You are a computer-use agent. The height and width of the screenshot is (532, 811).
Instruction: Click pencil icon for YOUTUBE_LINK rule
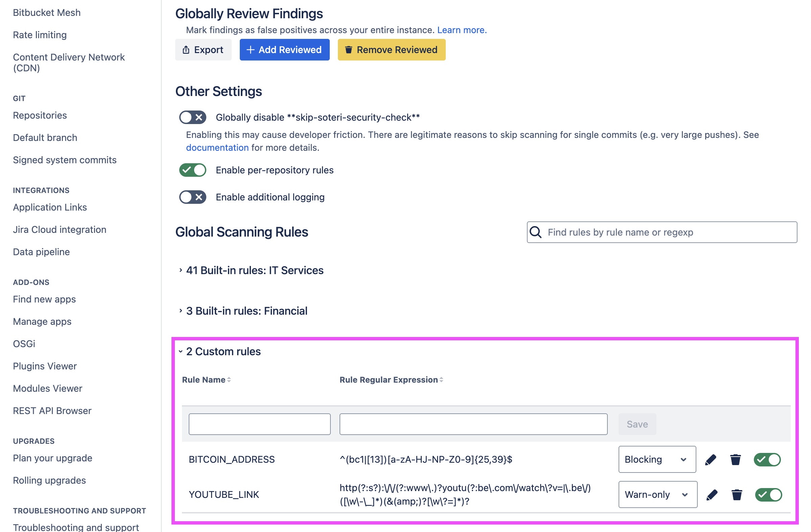[712, 494]
